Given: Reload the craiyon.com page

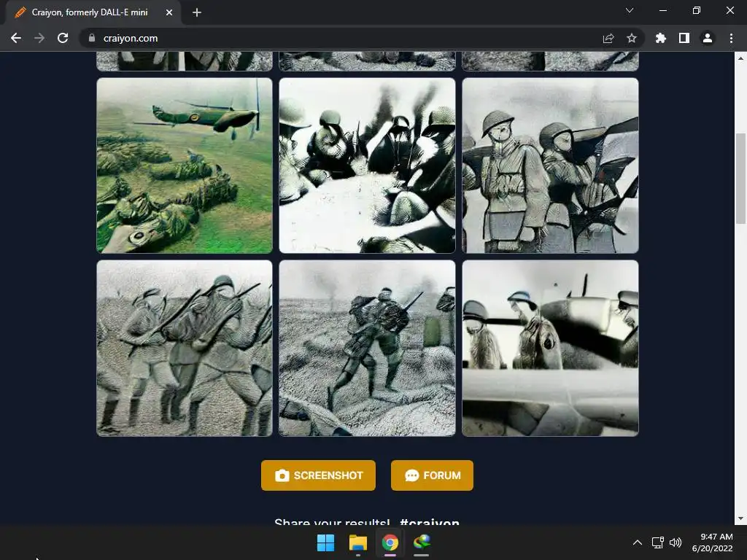Looking at the screenshot, I should pyautogui.click(x=63, y=38).
